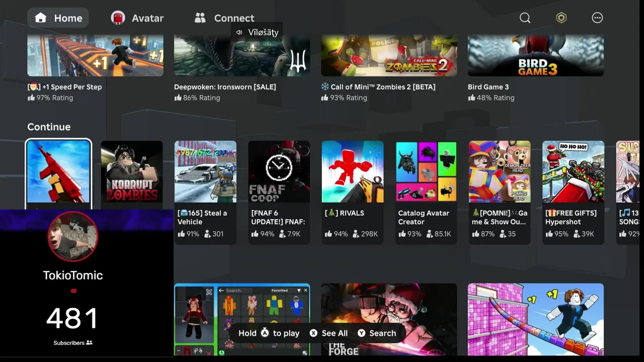Click the '+1 Speed Per Step' title text
This screenshot has height=362, width=644.
point(72,87)
